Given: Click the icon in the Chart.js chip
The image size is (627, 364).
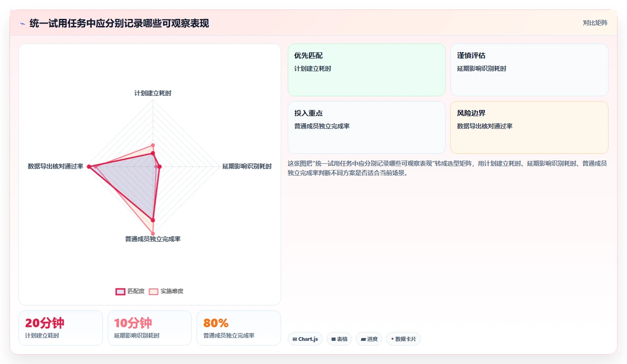Looking at the screenshot, I should click(295, 339).
